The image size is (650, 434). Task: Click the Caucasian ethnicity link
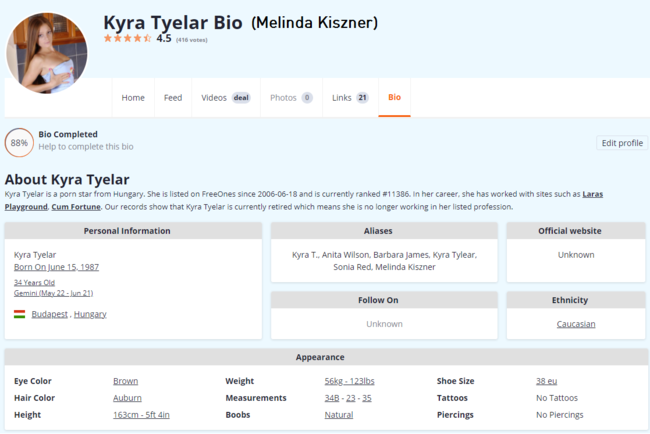(x=576, y=324)
